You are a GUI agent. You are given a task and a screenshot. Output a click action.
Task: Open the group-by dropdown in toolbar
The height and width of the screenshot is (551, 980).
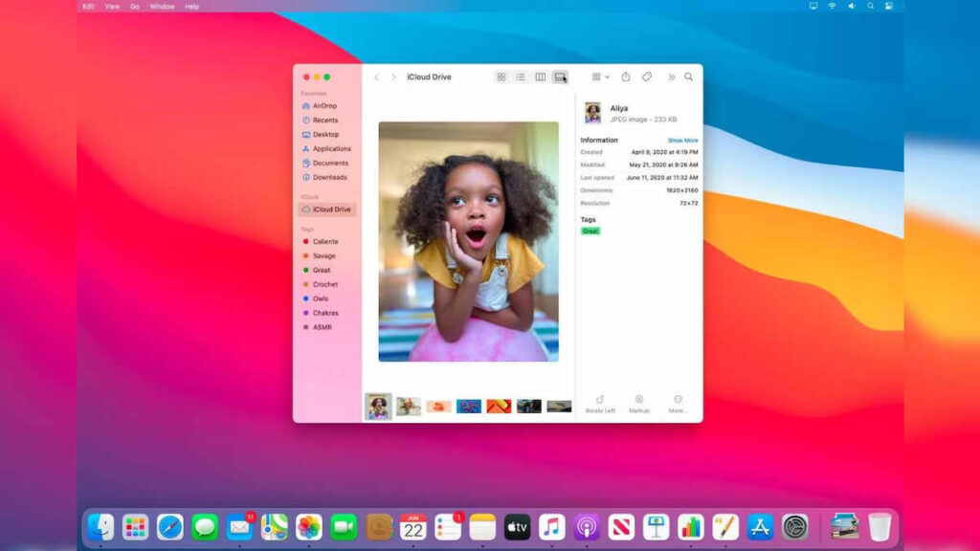pos(601,77)
